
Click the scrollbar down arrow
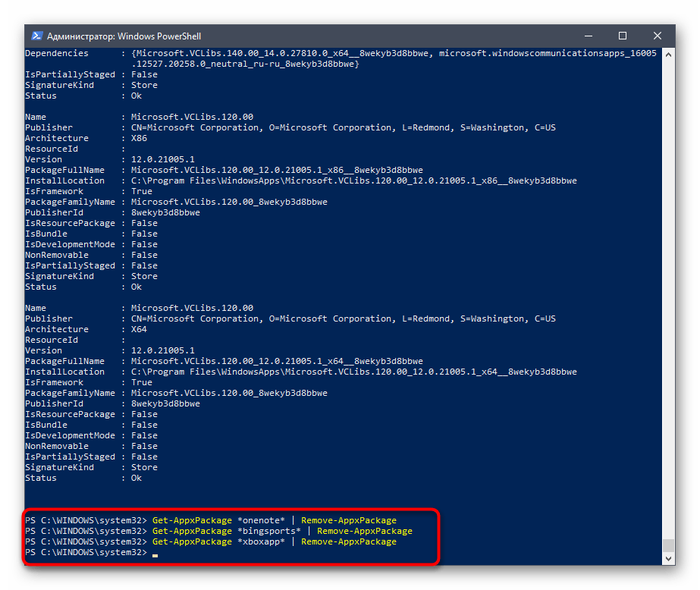tap(668, 559)
